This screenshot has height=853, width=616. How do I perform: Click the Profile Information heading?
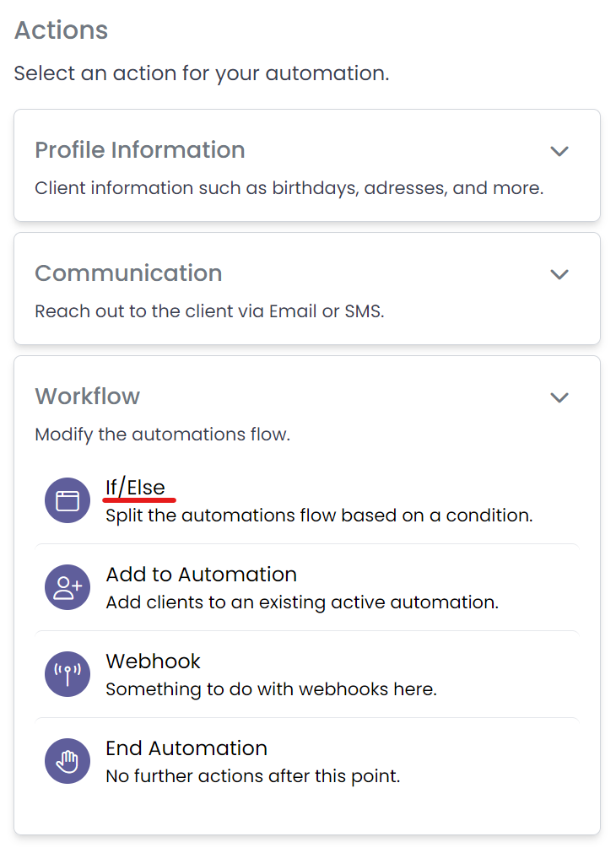point(140,150)
